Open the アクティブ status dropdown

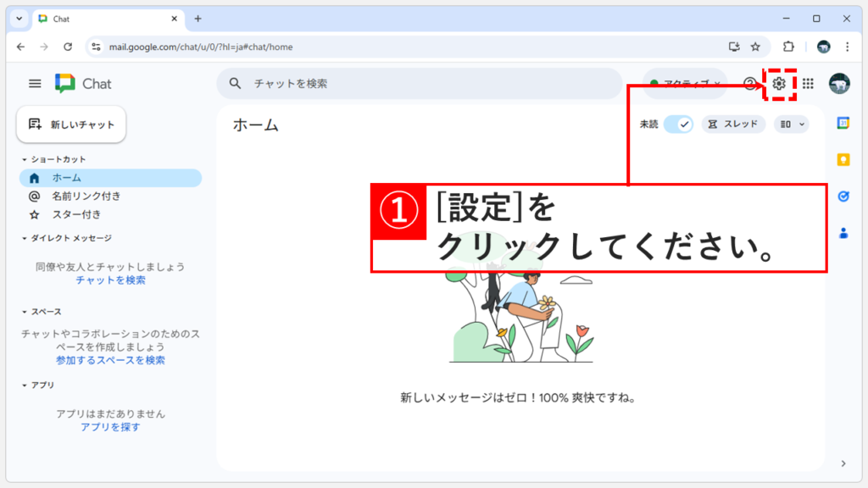tap(685, 84)
